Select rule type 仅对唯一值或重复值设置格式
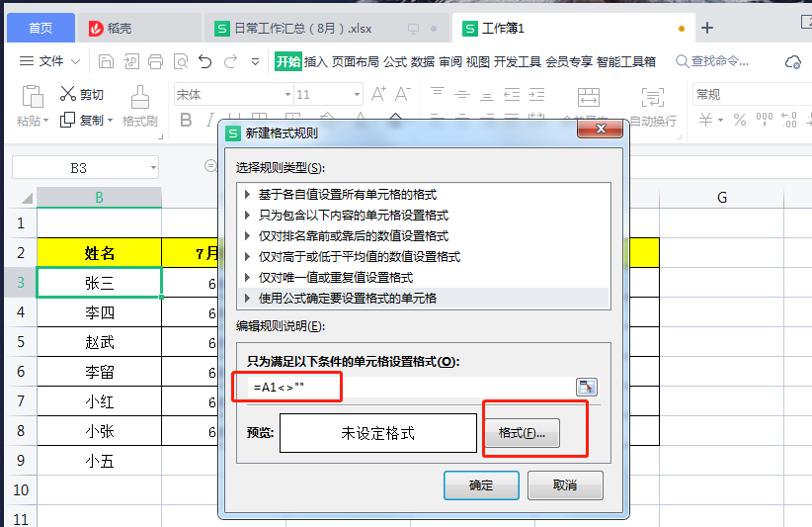This screenshot has height=527, width=812. [x=423, y=277]
